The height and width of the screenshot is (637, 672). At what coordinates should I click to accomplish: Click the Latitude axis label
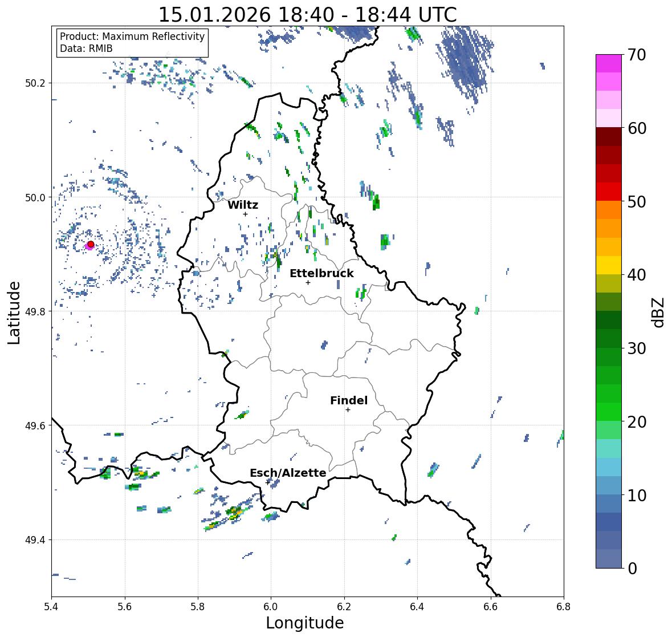[x=14, y=313]
